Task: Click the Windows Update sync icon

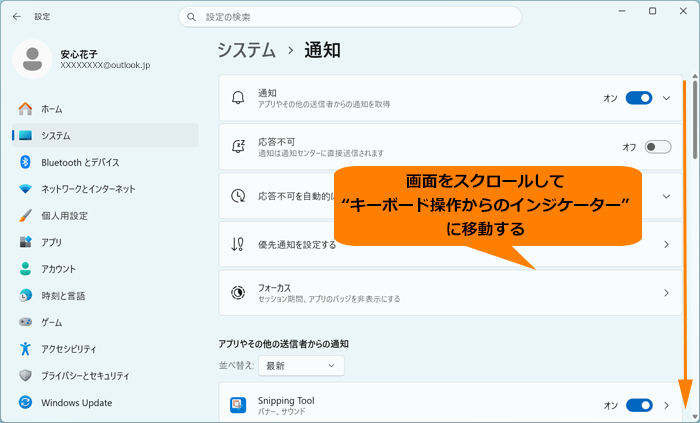Action: 25,402
